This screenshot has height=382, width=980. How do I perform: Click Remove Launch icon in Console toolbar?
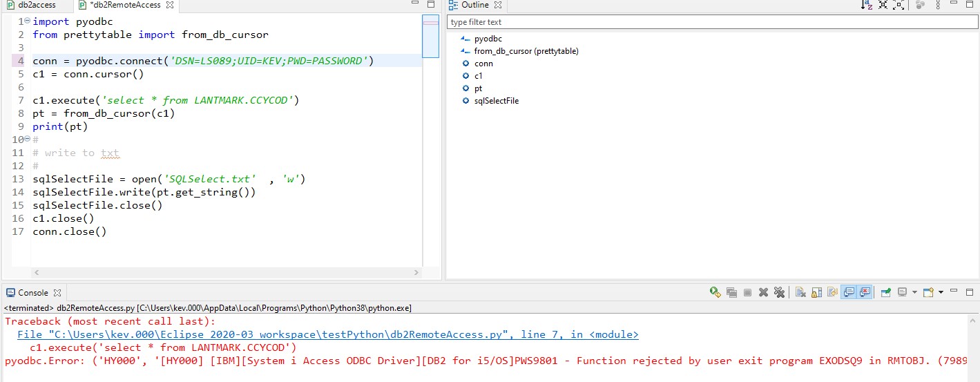763,292
